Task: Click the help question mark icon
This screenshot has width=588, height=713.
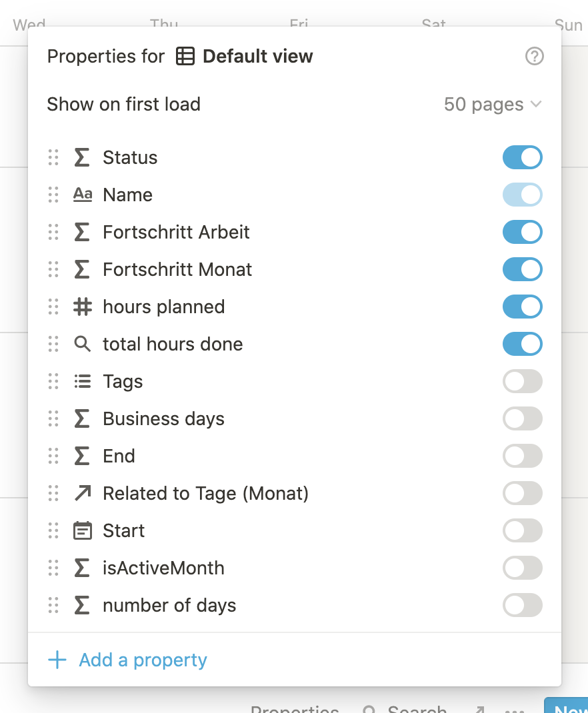Action: pos(535,57)
